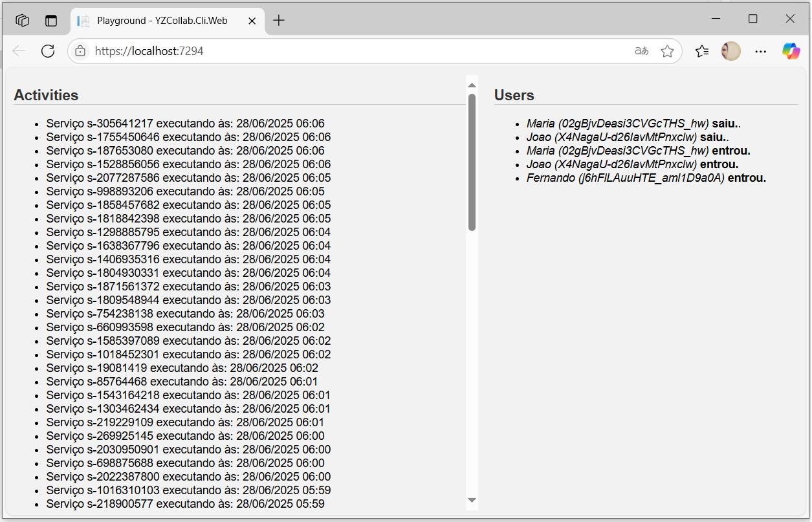
Task: Click the Activities list scrollbar thumb
Action: (x=472, y=162)
